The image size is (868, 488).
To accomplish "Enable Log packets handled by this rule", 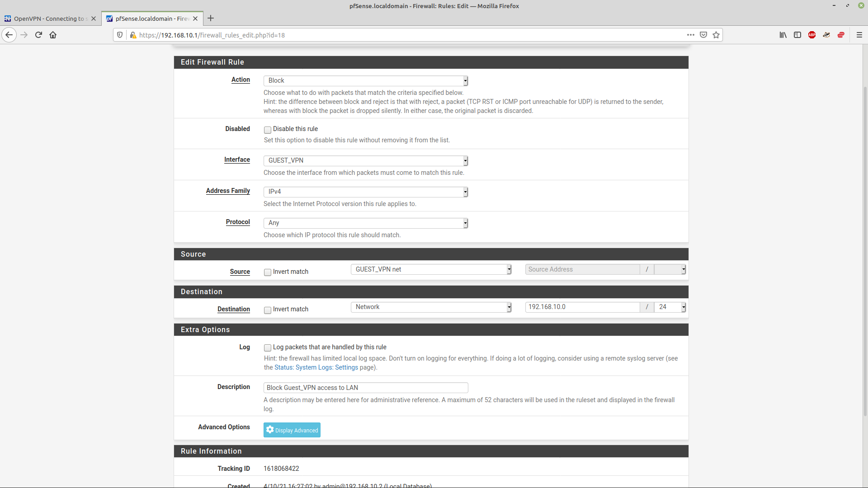I will (268, 348).
